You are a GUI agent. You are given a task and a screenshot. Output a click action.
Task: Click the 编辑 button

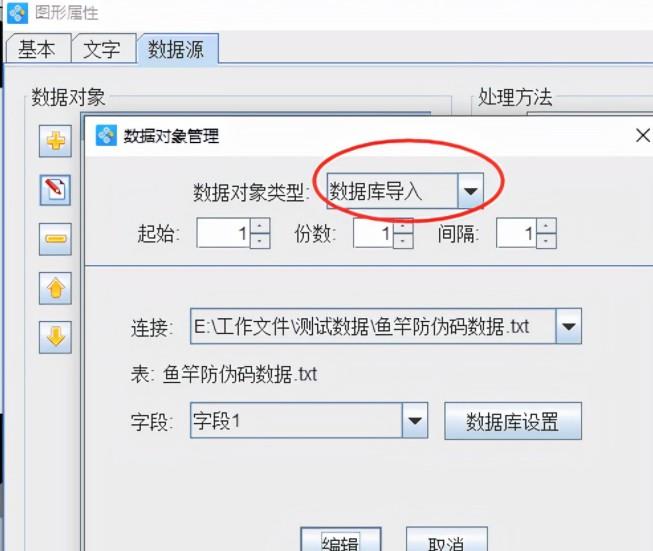(x=340, y=540)
